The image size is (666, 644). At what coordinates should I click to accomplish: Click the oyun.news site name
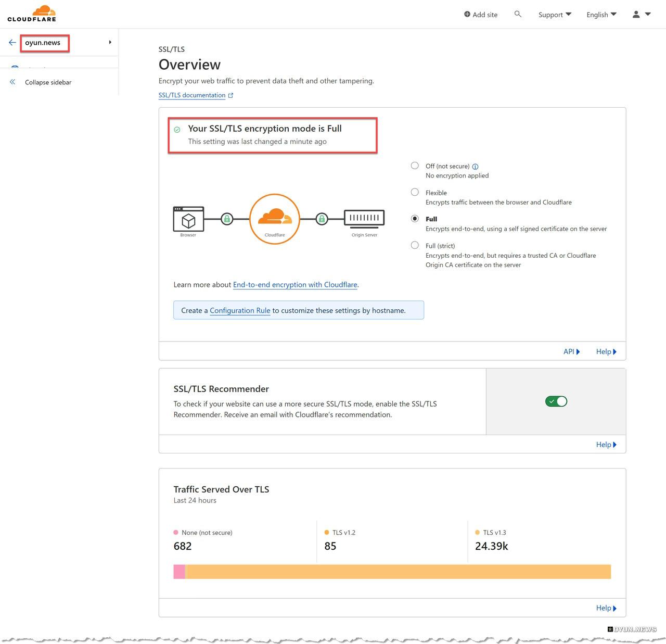tap(43, 43)
